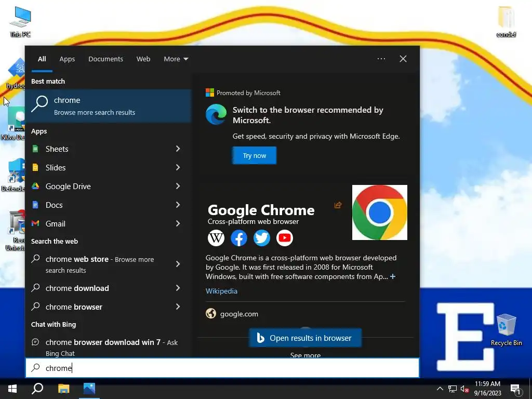Open the clock showing 11:59 AM
The width and height of the screenshot is (532, 399).
pos(487,389)
